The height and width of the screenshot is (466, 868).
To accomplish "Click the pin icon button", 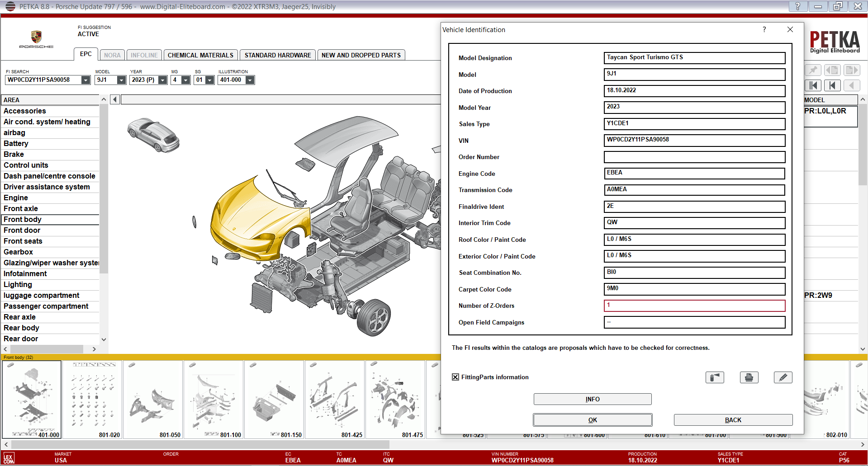I will point(813,70).
